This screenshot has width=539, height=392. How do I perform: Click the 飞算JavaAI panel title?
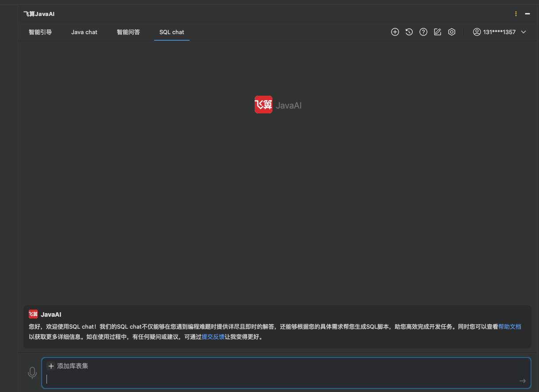(39, 14)
